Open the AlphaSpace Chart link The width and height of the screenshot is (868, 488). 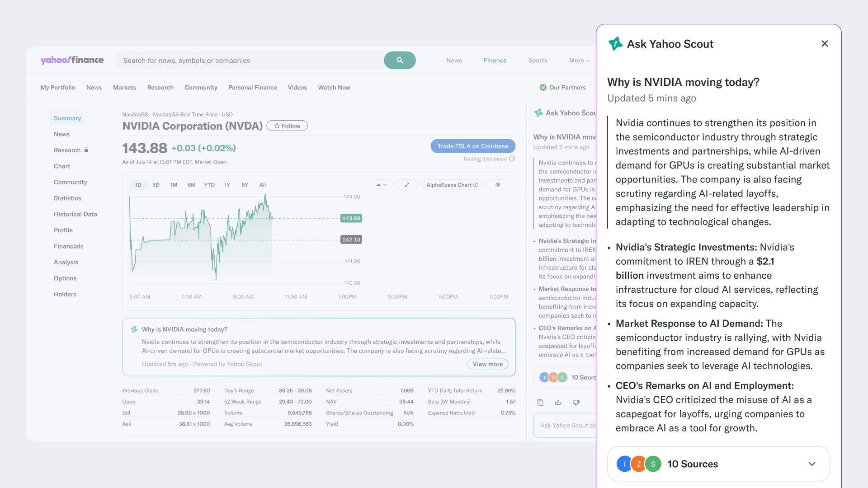click(452, 185)
